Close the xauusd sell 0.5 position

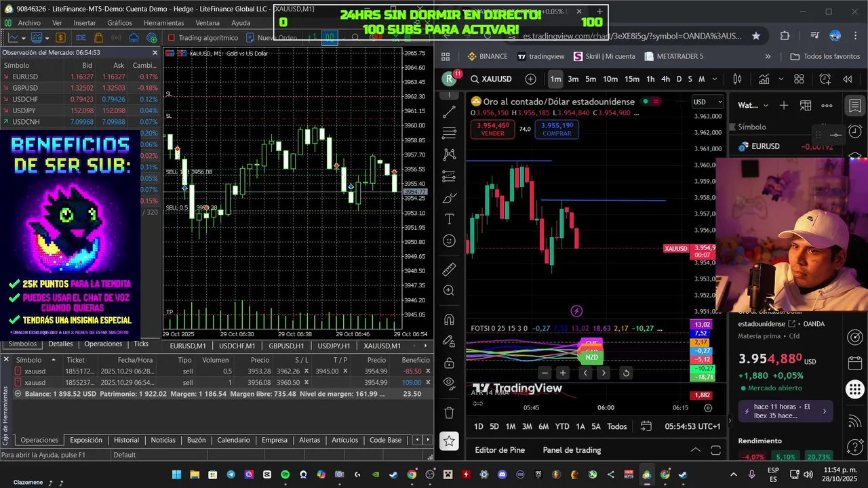tap(428, 371)
